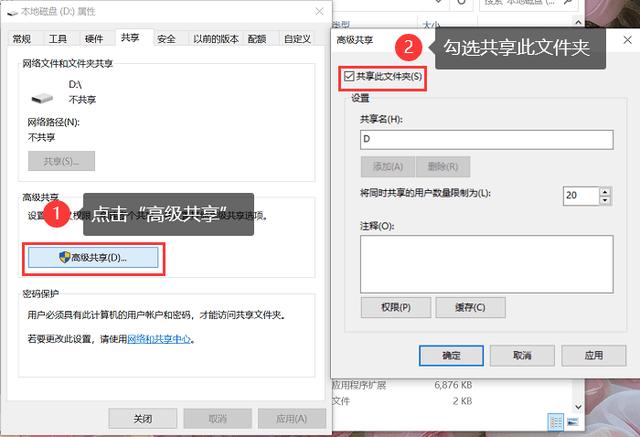Click 取消 in the 高级共享 dialog
The width and height of the screenshot is (640, 437).
pyautogui.click(x=522, y=355)
